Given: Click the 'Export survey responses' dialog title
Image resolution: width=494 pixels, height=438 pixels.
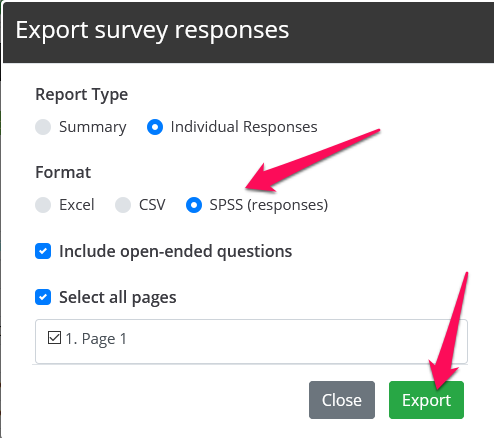Looking at the screenshot, I should 152,30.
